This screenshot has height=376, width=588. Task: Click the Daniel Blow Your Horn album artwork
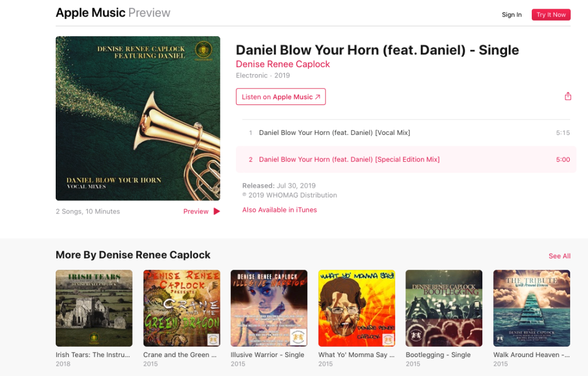138,118
